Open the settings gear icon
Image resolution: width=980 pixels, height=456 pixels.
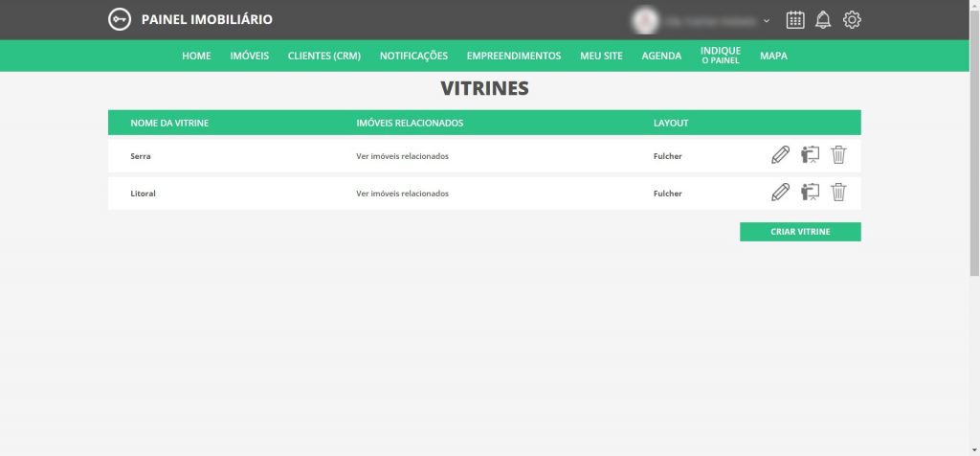(x=852, y=20)
